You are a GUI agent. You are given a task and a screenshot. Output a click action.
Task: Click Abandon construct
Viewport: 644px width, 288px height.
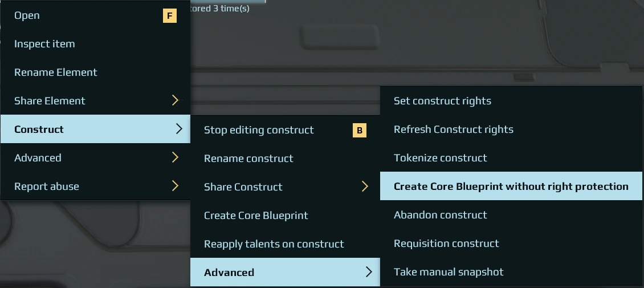click(440, 215)
